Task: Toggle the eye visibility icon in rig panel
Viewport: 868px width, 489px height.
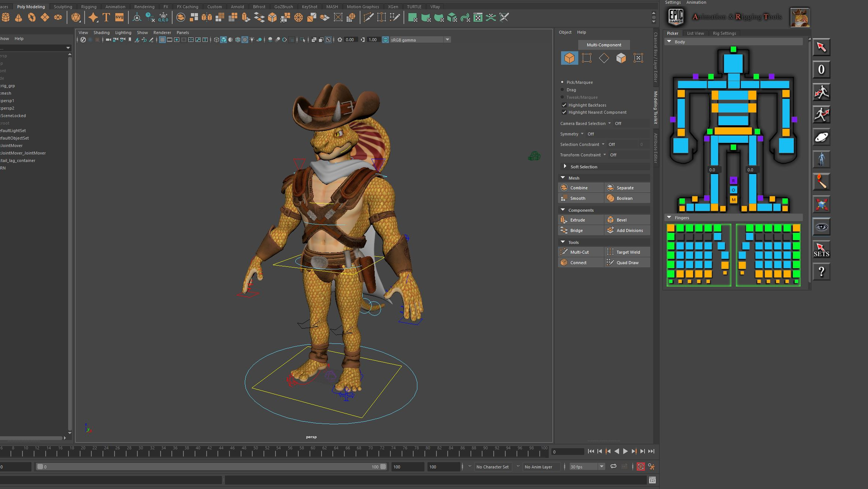Action: (x=821, y=227)
